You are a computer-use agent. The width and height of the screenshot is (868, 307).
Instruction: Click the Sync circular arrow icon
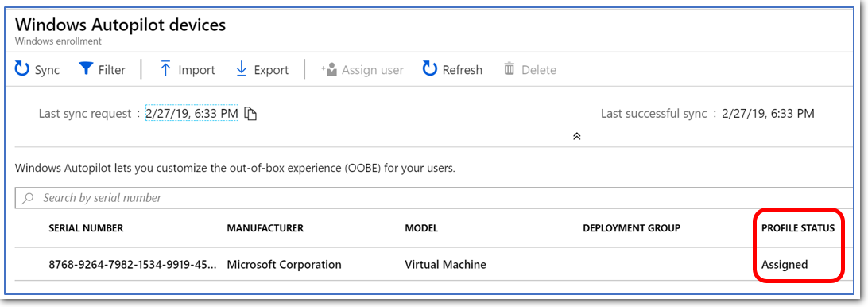21,69
